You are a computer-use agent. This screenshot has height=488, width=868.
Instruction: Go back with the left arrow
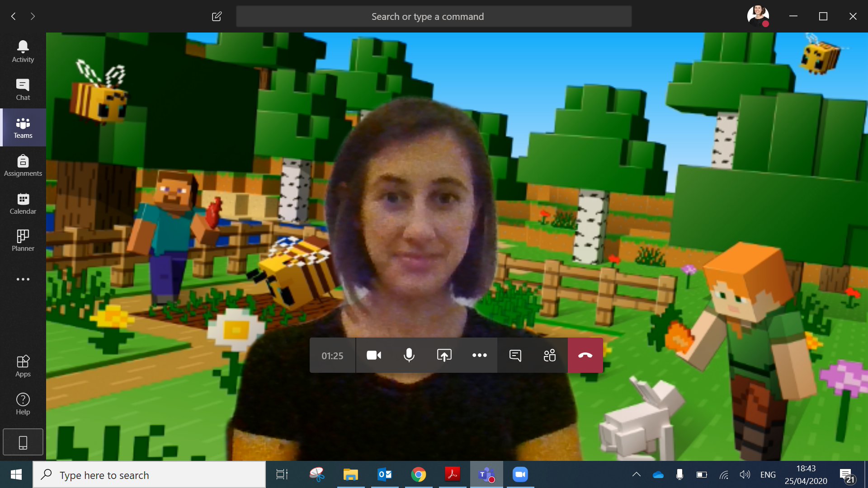click(14, 16)
